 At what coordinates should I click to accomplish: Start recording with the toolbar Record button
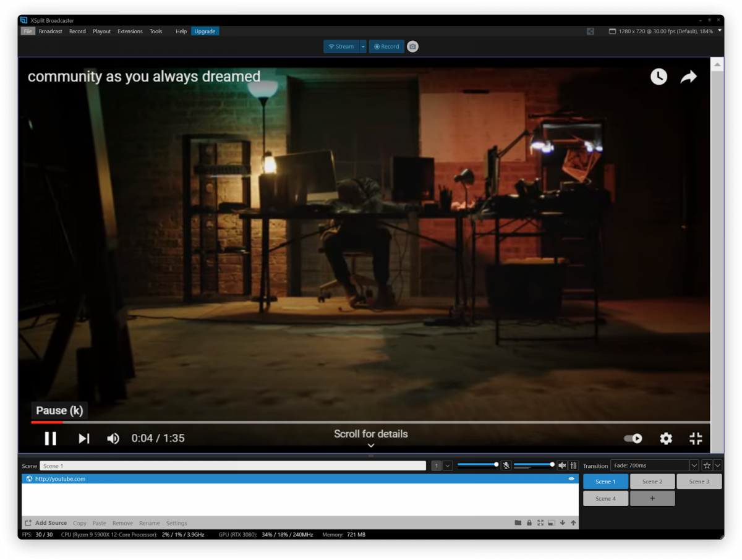point(386,46)
